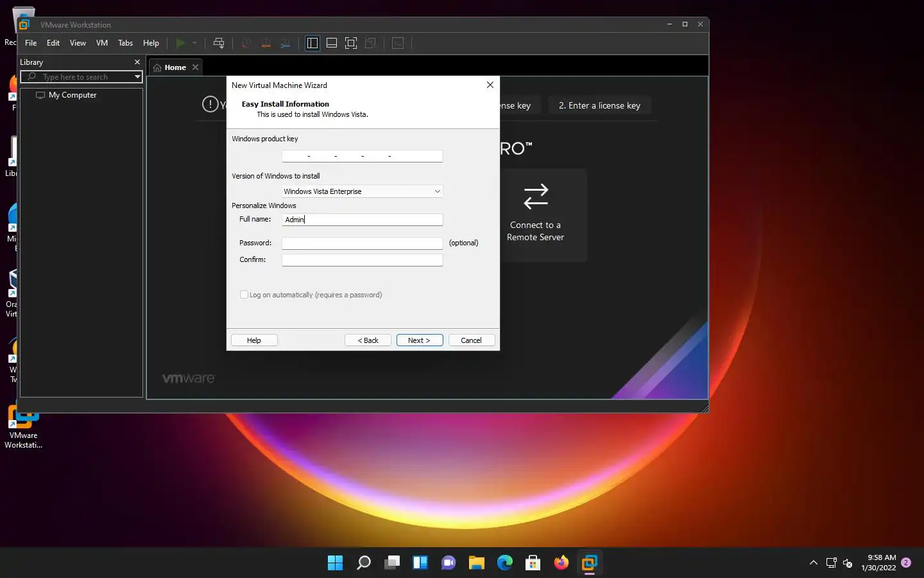Click Send Ctrl+Alt+Del toolbar icon
The image size is (924, 578).
(x=219, y=43)
